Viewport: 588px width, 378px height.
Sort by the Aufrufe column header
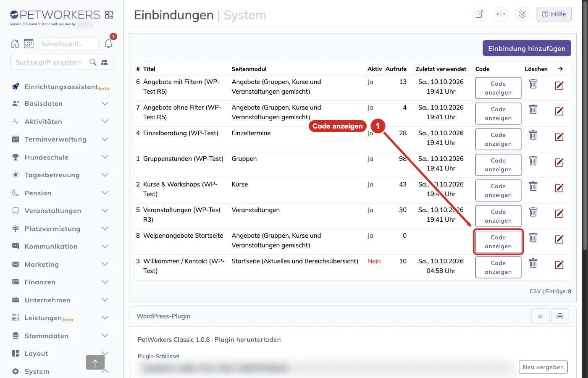click(x=396, y=69)
